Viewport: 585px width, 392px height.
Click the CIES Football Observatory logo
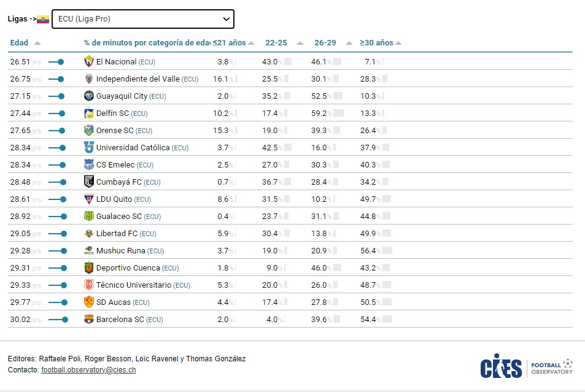click(x=526, y=367)
